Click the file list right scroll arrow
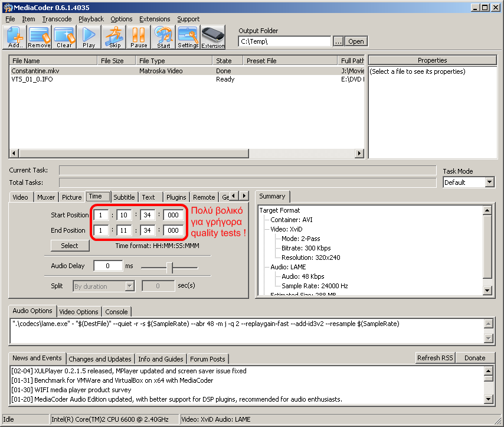Viewport: 504px width, 427px height. tap(359, 154)
